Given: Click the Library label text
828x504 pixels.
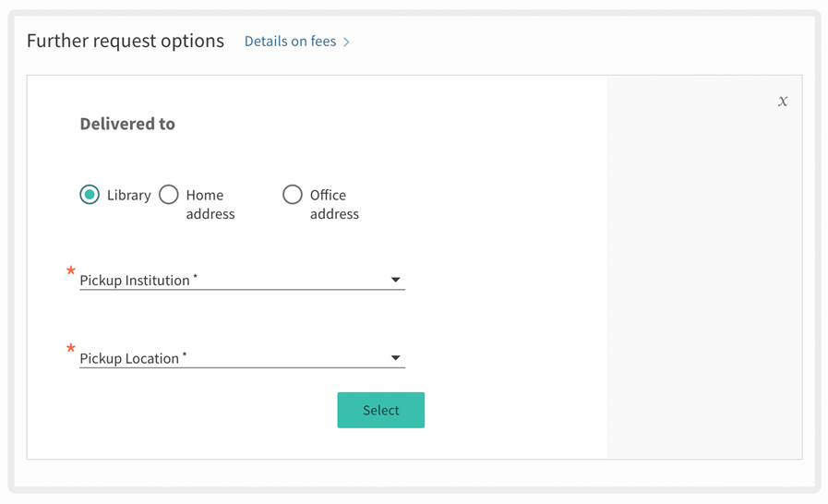Looking at the screenshot, I should point(128,196).
